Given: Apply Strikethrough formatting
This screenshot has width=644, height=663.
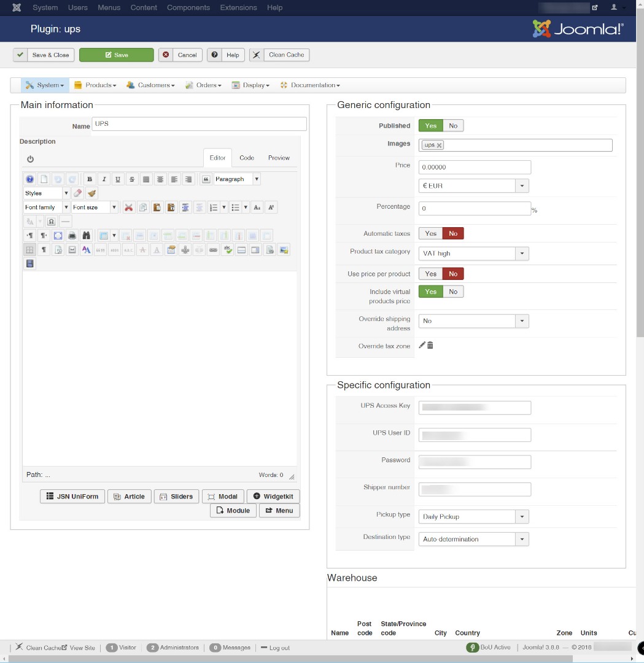Looking at the screenshot, I should click(x=132, y=179).
